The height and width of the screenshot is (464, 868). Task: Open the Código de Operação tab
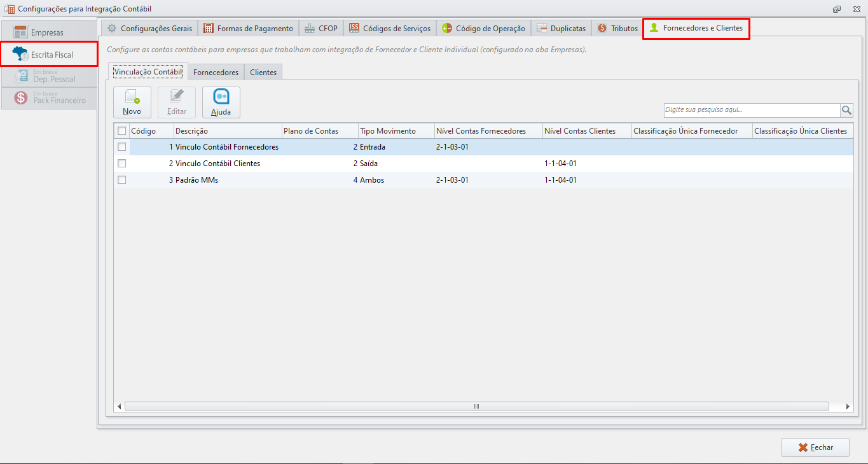pyautogui.click(x=483, y=28)
